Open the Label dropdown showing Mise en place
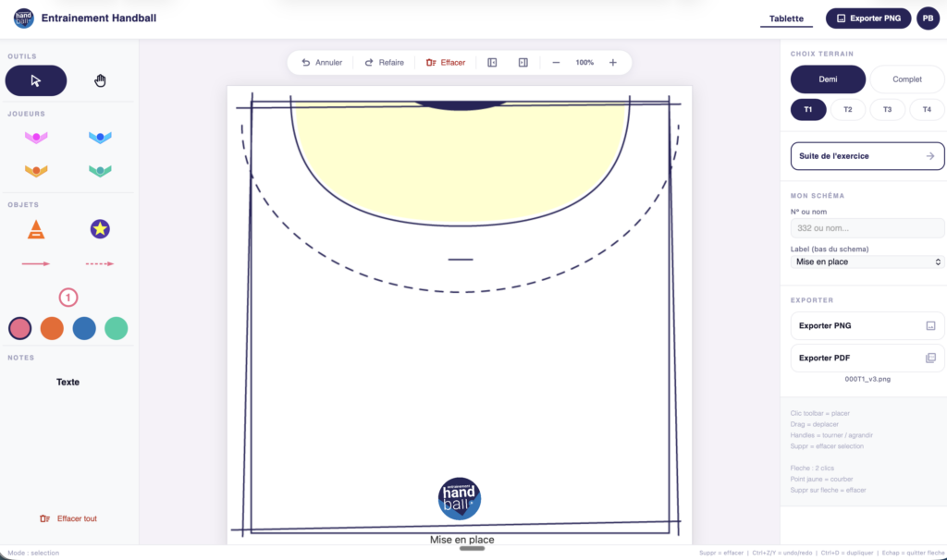Image resolution: width=947 pixels, height=560 pixels. point(867,262)
